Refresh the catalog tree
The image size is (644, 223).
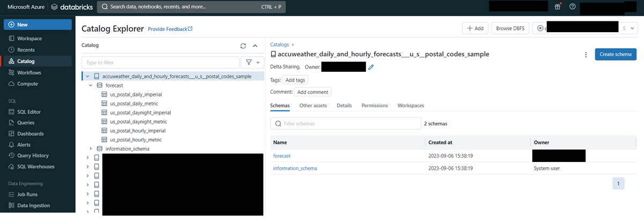(x=243, y=46)
